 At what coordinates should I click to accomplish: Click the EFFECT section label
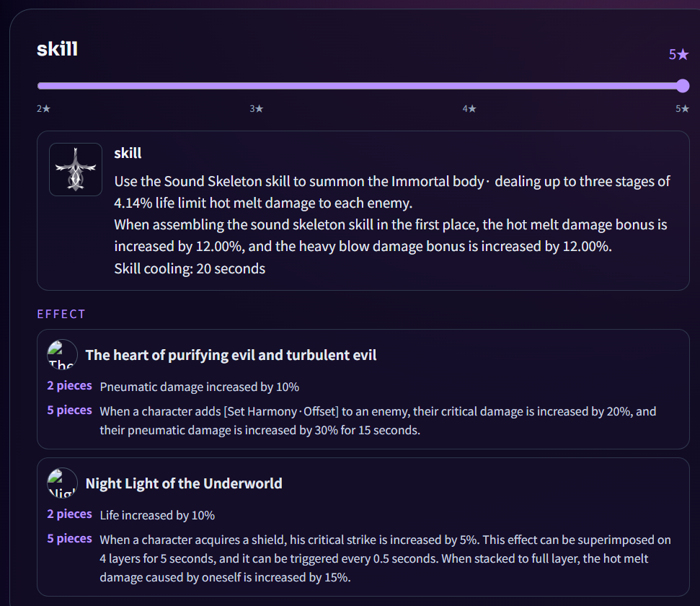(61, 314)
